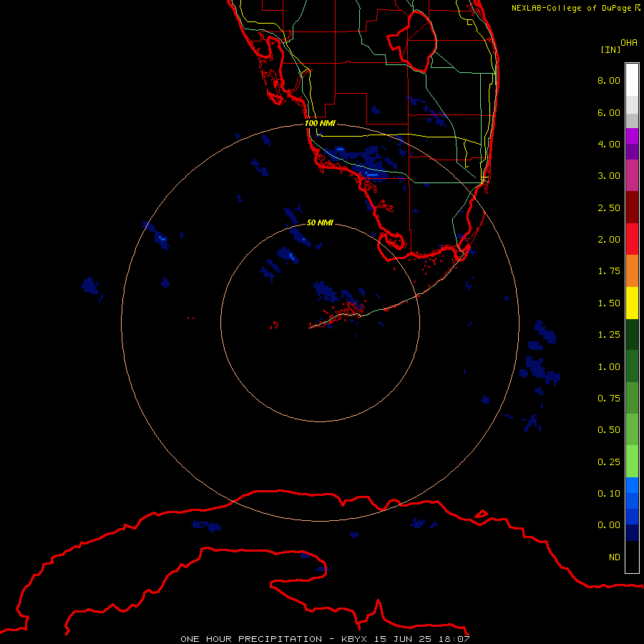Click the 0.25 legend value

click(609, 462)
